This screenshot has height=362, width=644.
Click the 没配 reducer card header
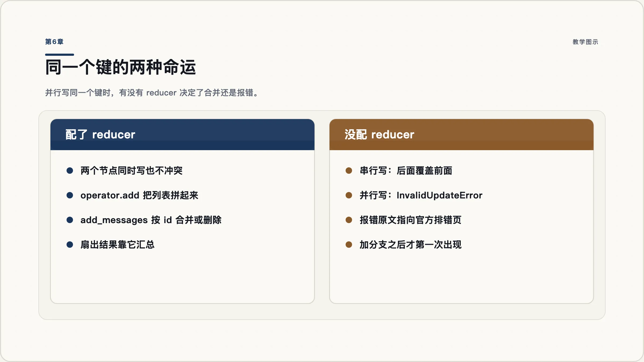click(462, 135)
